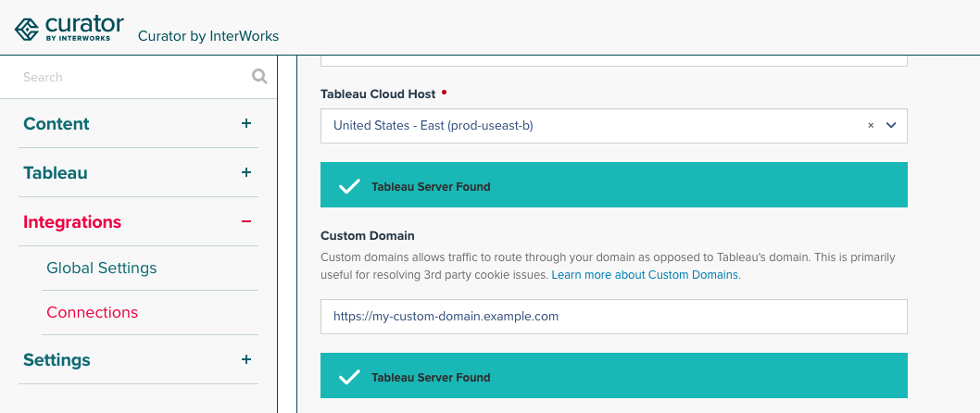The width and height of the screenshot is (980, 413).
Task: Click the search magnifier icon
Action: click(x=259, y=77)
